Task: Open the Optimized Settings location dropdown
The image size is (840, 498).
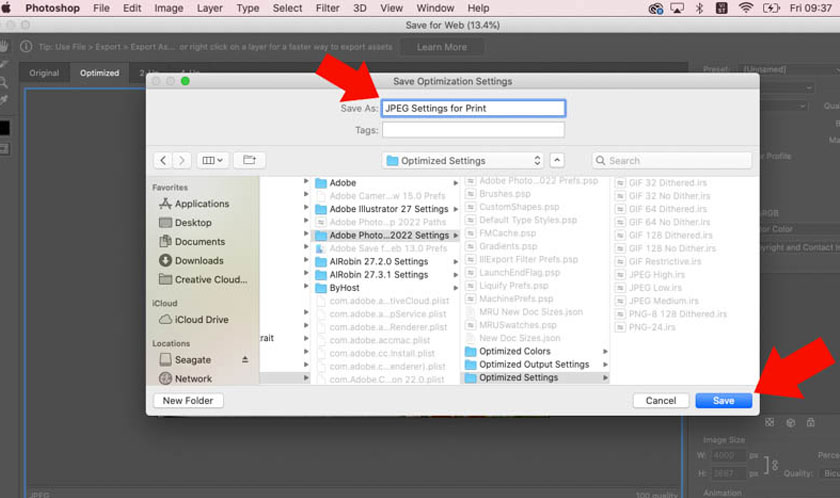Action: [463, 160]
